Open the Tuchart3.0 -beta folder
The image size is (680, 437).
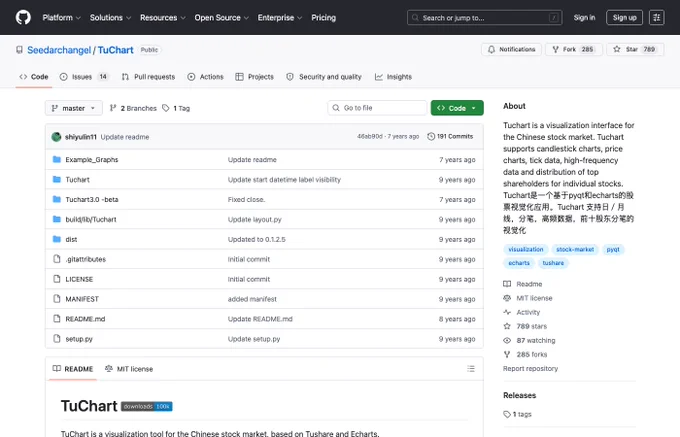point(92,199)
